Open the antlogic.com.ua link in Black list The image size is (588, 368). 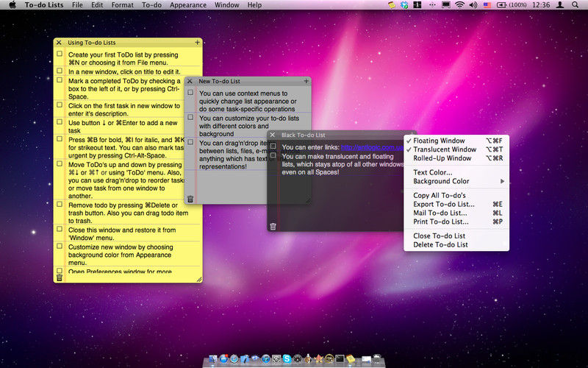pyautogui.click(x=372, y=147)
